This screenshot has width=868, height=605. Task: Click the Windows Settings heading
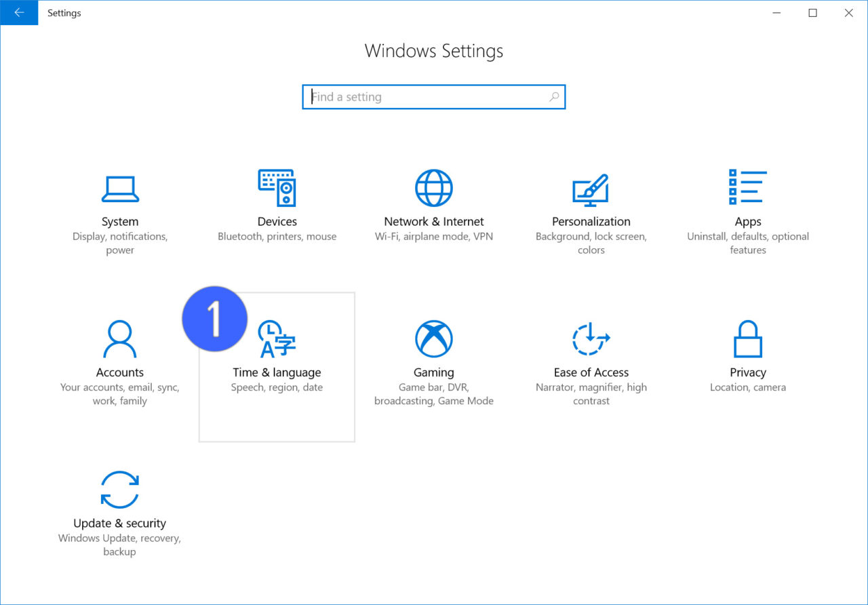[x=434, y=51]
